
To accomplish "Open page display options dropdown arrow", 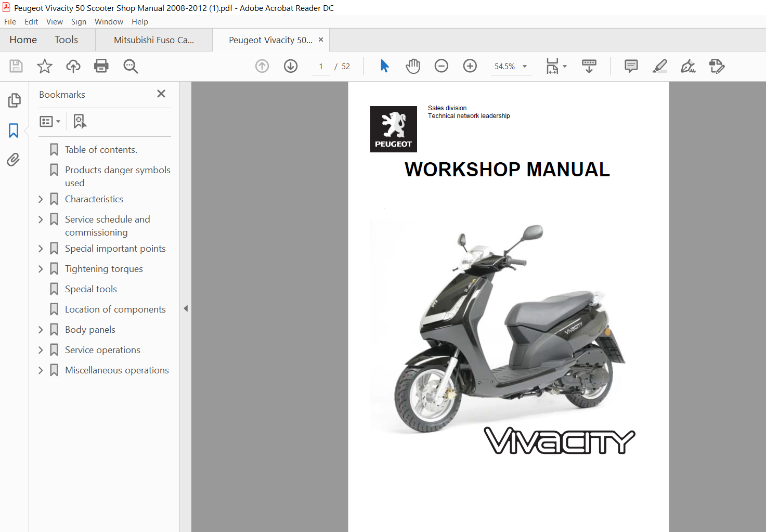I will [x=565, y=66].
